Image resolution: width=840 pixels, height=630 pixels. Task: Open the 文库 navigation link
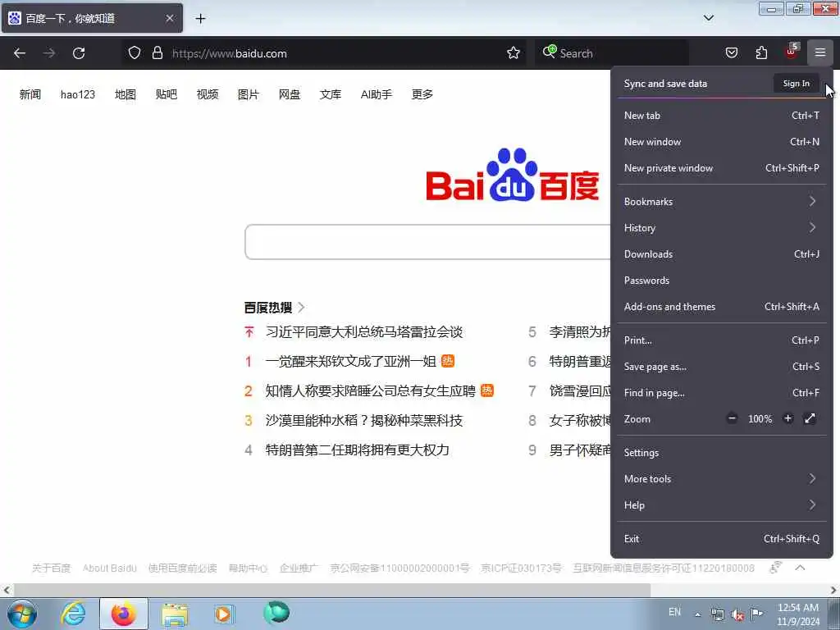[331, 94]
